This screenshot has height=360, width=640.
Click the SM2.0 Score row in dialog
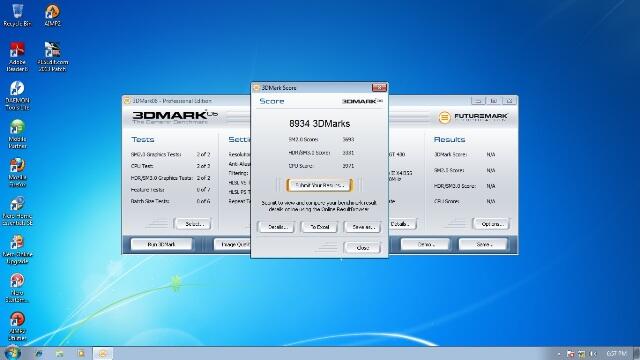tap(321, 140)
